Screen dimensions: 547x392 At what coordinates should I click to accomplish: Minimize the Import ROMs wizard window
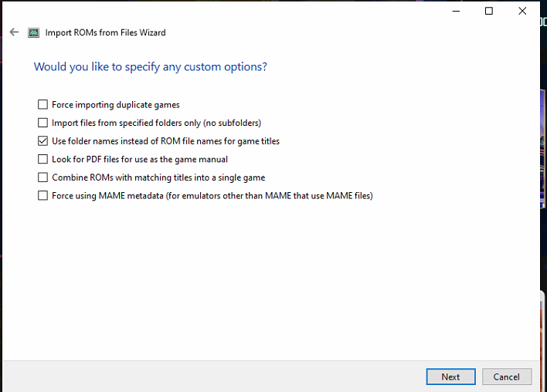coord(453,11)
